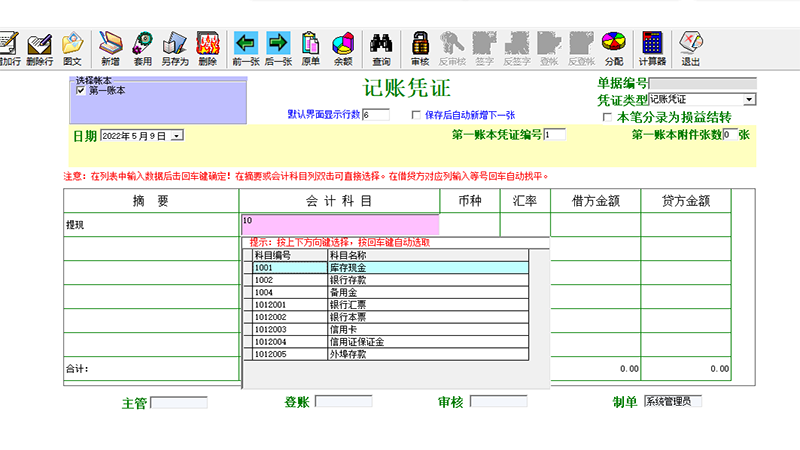Open the image-text (图文) tool
The image size is (800, 450).
coord(72,48)
